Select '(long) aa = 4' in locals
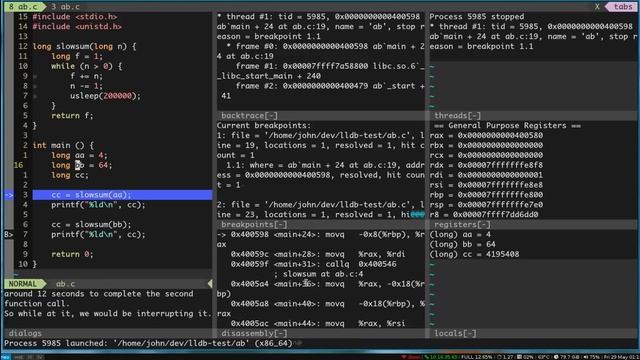Screen dimensions: 640x360 click(x=460, y=235)
